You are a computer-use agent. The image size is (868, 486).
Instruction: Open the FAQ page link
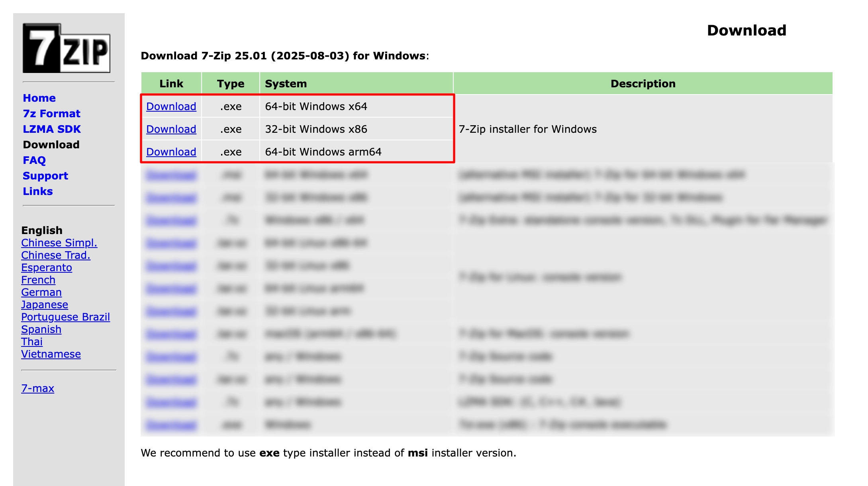click(34, 160)
